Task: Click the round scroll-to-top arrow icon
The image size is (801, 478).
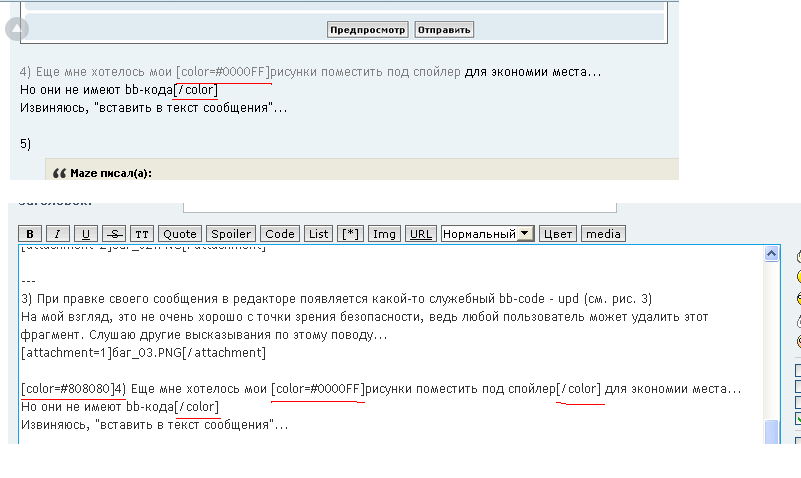Action: coord(17,29)
